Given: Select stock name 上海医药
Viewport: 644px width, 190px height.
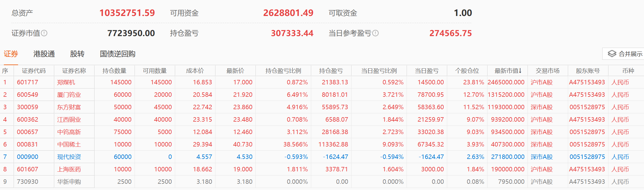Looking at the screenshot, I should [x=69, y=169].
